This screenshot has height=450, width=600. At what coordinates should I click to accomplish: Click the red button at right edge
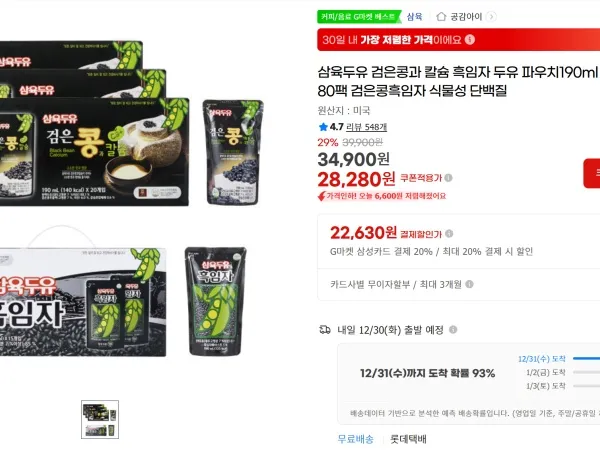[x=592, y=173]
